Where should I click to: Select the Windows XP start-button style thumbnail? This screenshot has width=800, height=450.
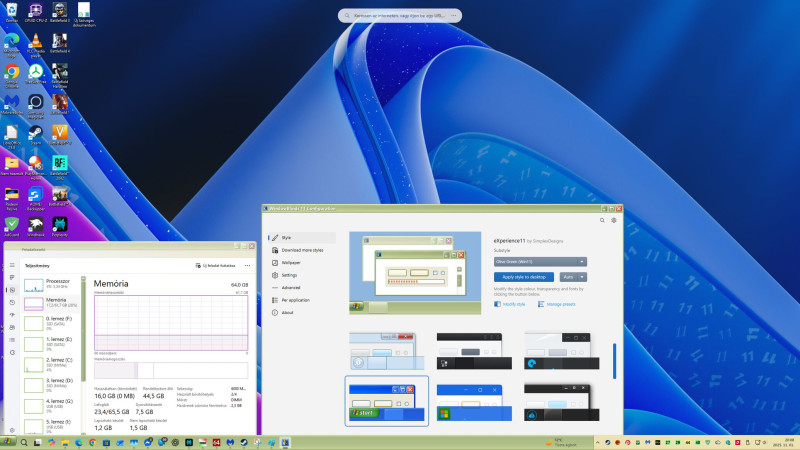click(387, 402)
